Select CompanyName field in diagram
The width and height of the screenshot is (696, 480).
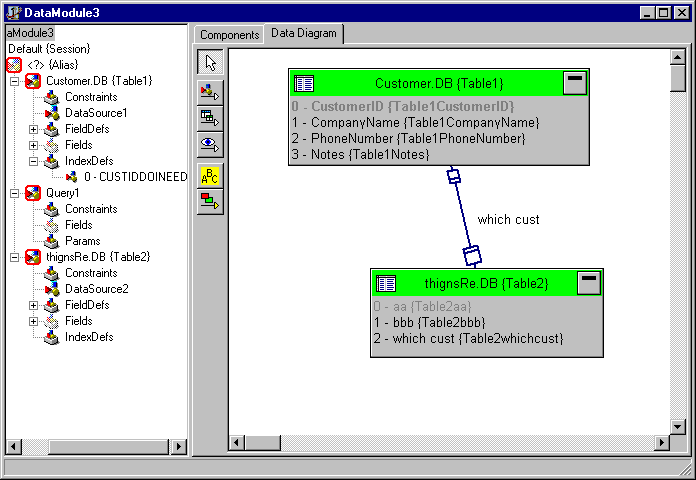pyautogui.click(x=415, y=123)
